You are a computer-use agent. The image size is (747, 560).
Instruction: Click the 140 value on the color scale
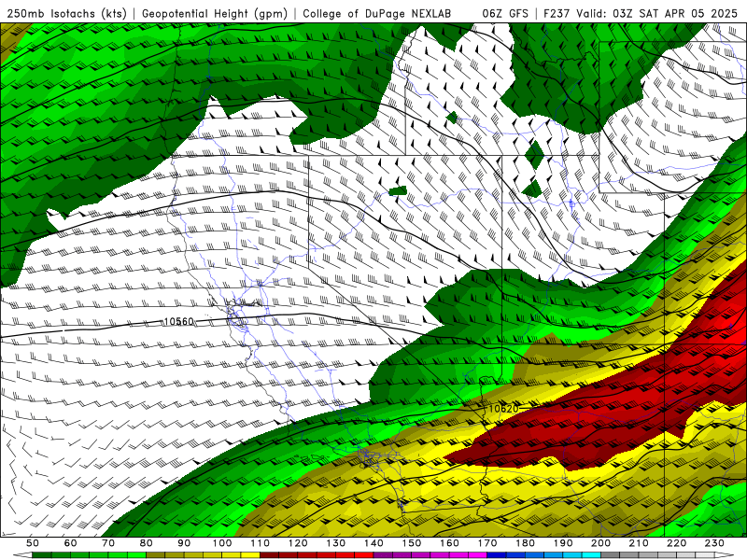click(x=373, y=543)
